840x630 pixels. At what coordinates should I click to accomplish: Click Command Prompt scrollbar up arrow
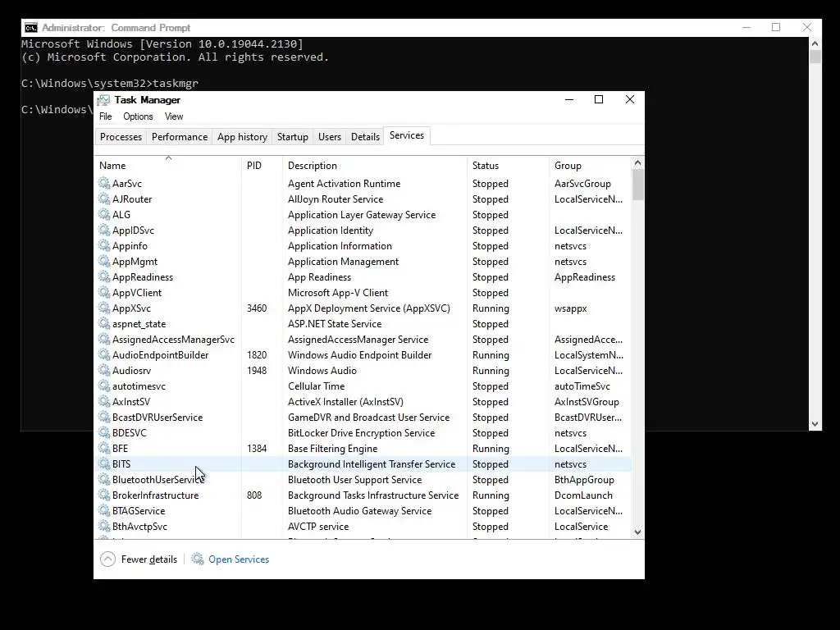tap(815, 44)
